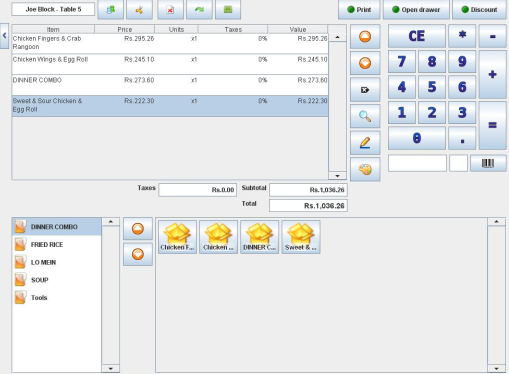This screenshot has height=374, width=509.
Task: Select the Tools category
Action: pyautogui.click(x=57, y=298)
